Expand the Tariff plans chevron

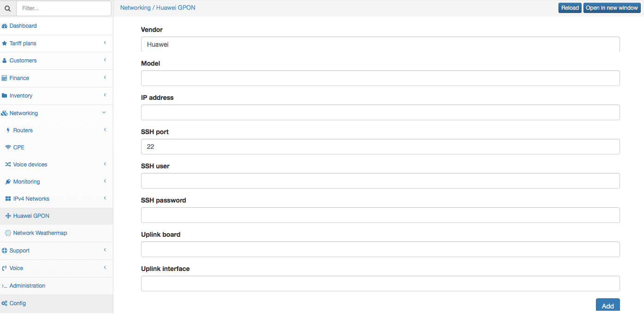coord(105,43)
